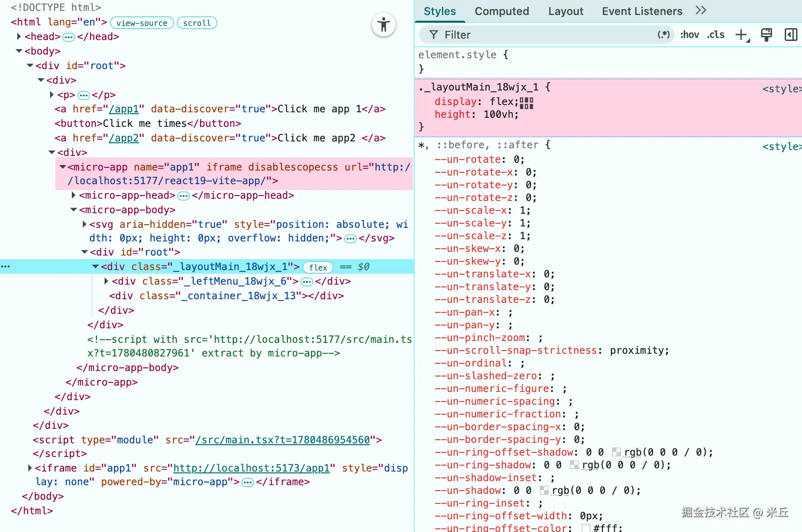Collapse the micro-app name="app1" node
Screen dimensions: 802x532
tap(63, 167)
